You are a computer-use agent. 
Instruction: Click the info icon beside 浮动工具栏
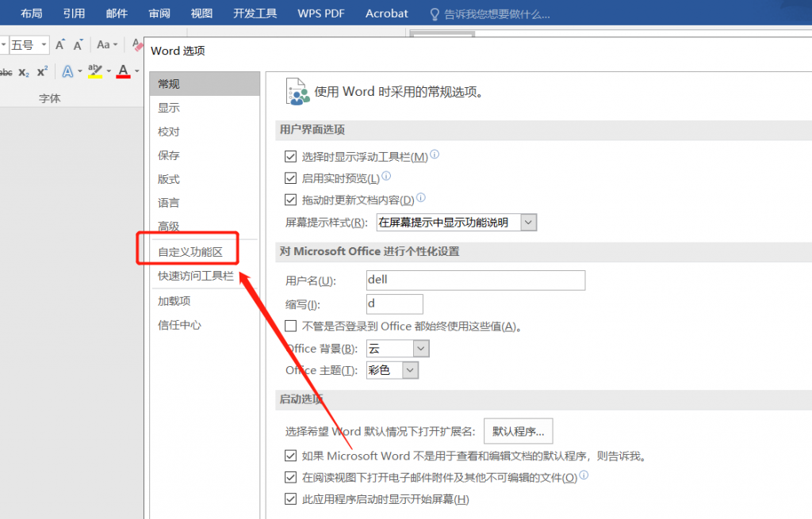[x=435, y=154]
